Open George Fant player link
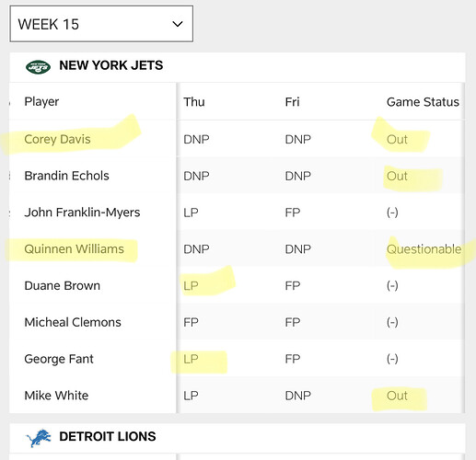 [x=59, y=359]
